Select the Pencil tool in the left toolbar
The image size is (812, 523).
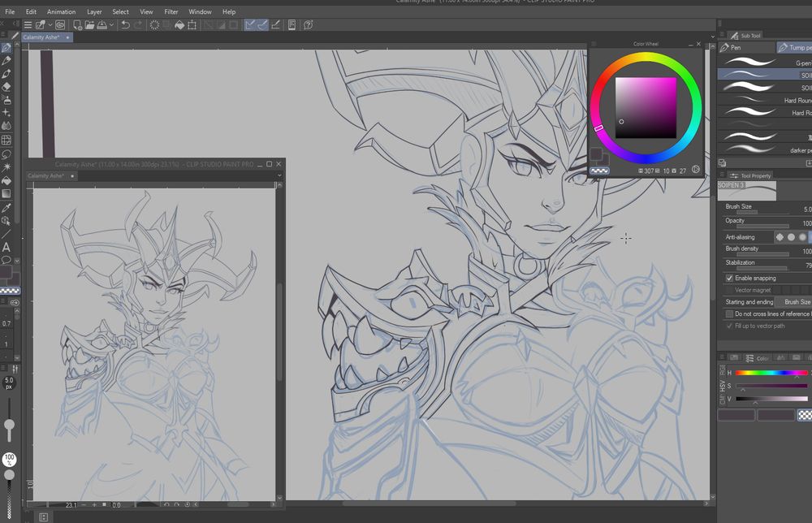(x=6, y=61)
